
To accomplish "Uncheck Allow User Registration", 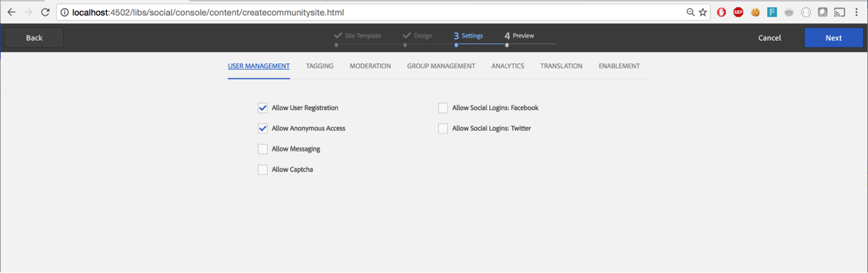I will 262,107.
